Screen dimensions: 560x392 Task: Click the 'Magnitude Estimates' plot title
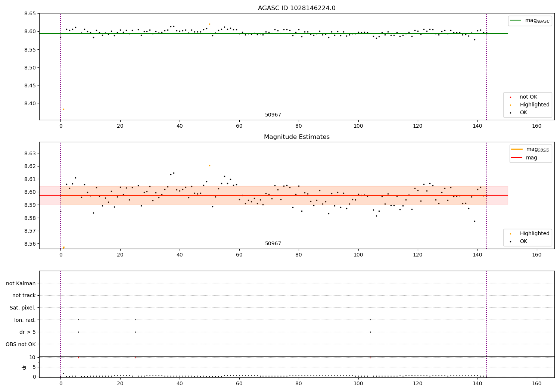coord(297,137)
